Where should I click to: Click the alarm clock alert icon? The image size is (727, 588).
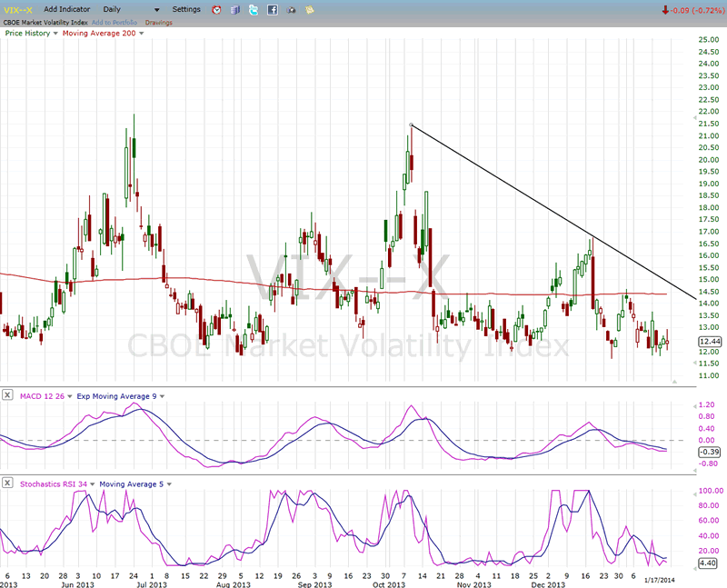pos(215,9)
